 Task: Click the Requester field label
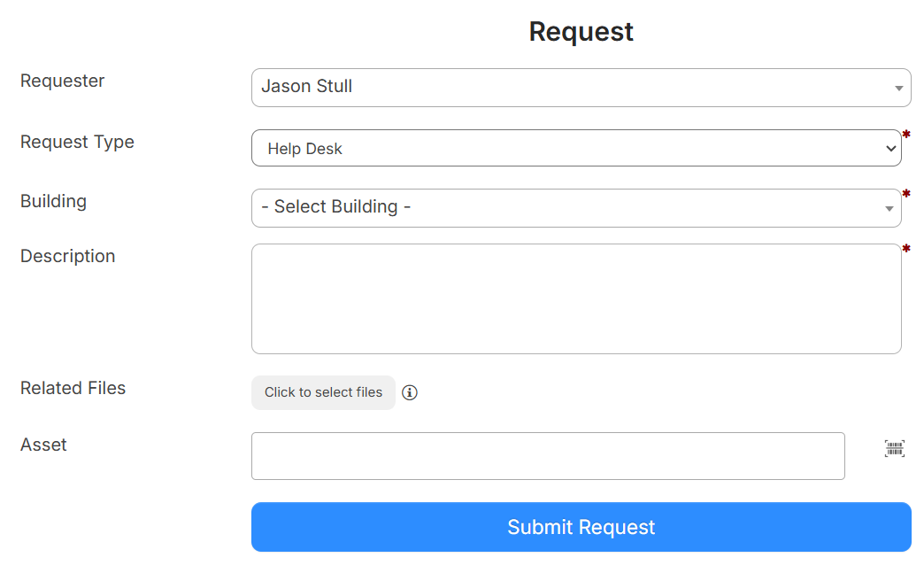point(62,81)
